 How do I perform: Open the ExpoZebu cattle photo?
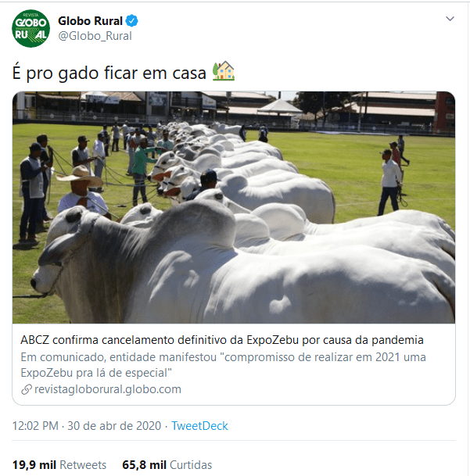(x=234, y=207)
